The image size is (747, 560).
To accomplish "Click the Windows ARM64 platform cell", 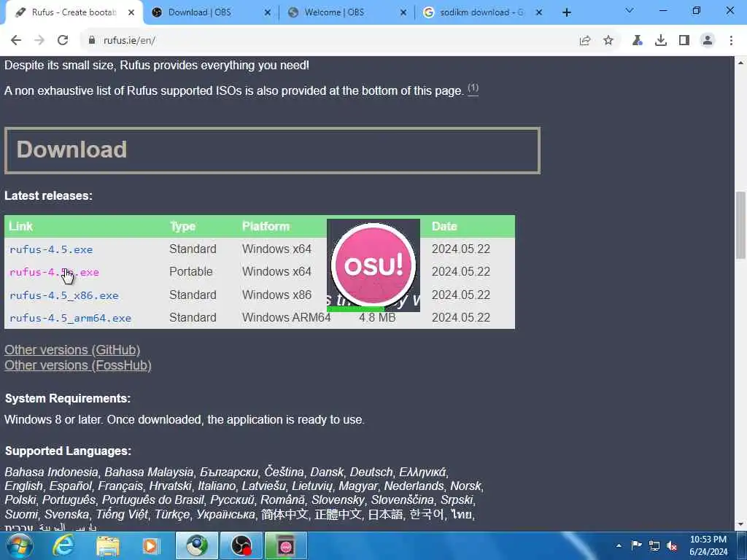I will click(286, 318).
